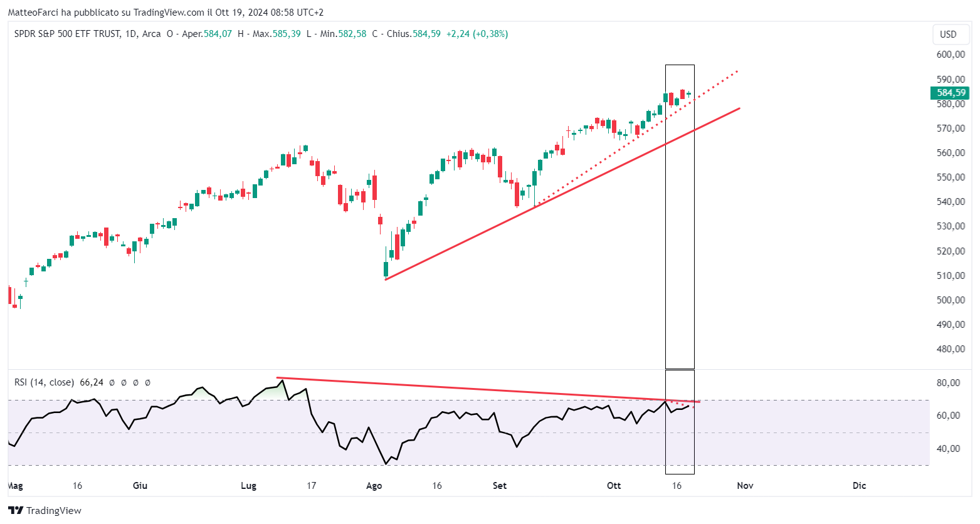Click the Giu label on time axis
This screenshot has height=524, width=980.
tap(140, 486)
